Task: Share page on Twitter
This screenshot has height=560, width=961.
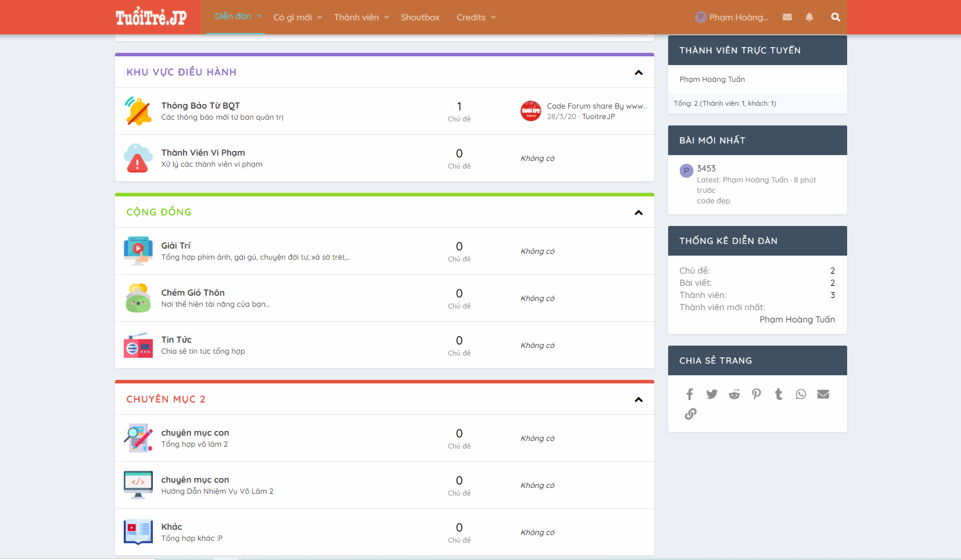Action: coord(712,394)
